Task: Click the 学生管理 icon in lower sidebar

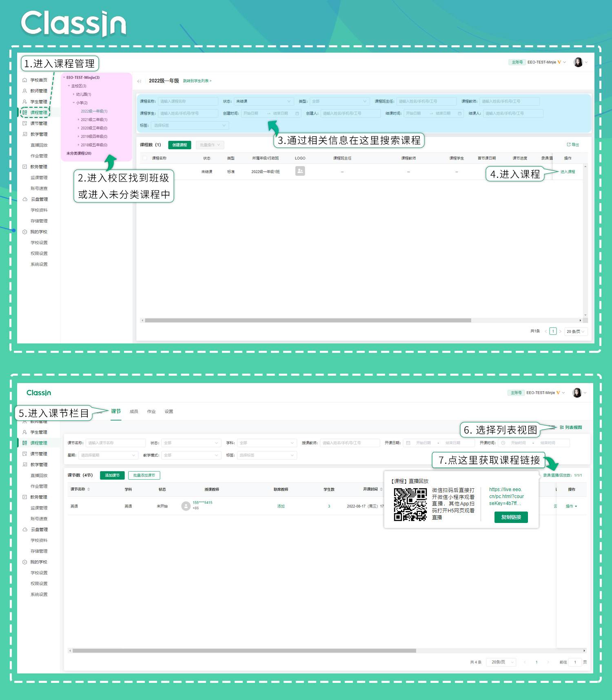Action: pos(24,432)
